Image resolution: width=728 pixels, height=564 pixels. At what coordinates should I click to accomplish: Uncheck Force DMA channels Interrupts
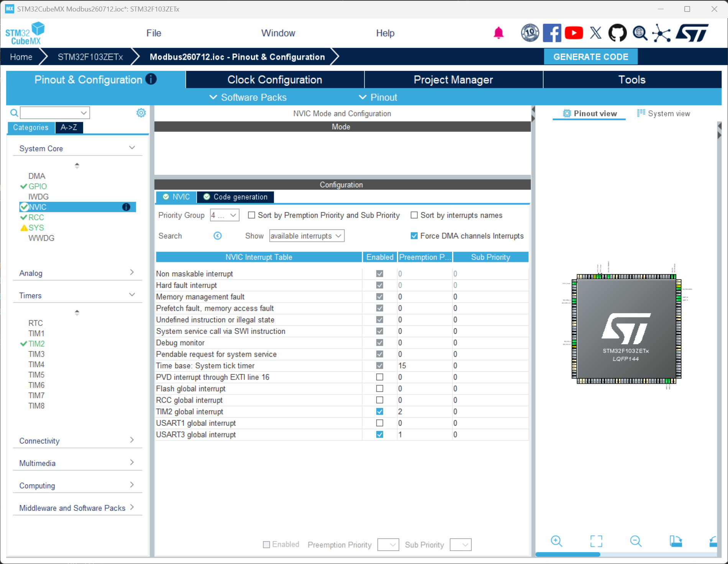click(414, 236)
